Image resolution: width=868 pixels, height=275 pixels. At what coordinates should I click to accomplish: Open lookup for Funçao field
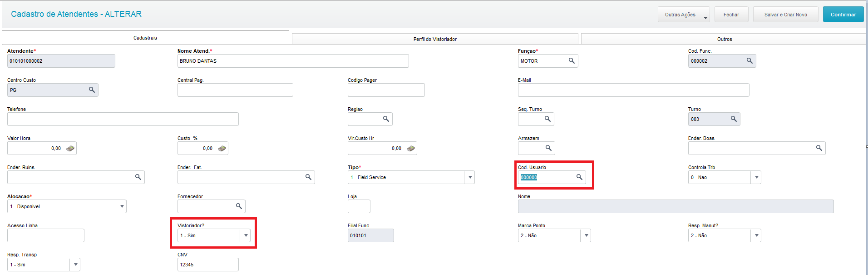pyautogui.click(x=572, y=60)
